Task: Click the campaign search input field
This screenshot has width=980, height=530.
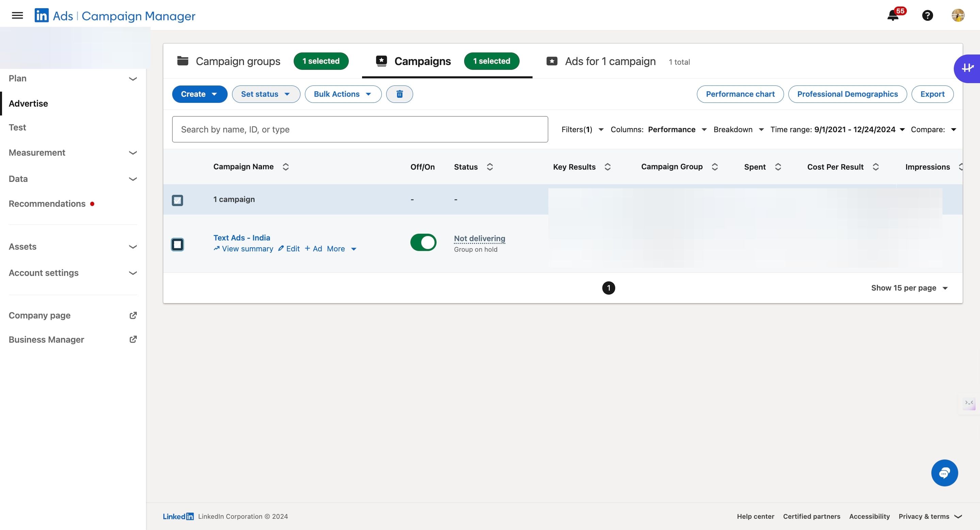Action: click(360, 129)
